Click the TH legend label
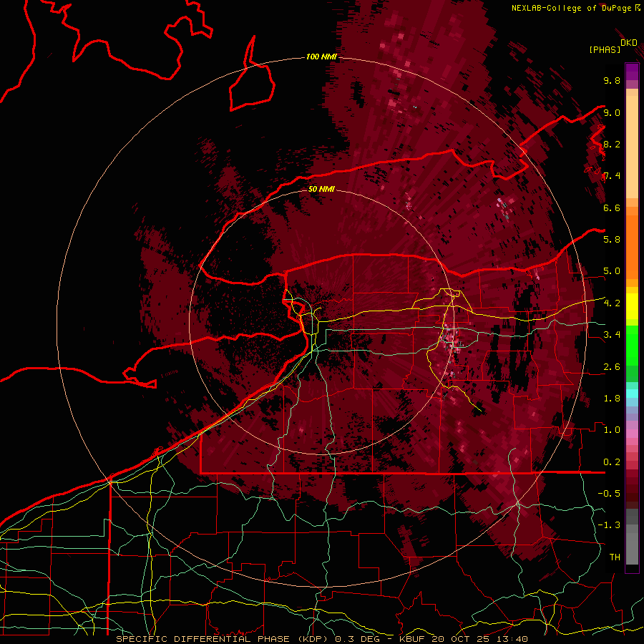 [615, 557]
